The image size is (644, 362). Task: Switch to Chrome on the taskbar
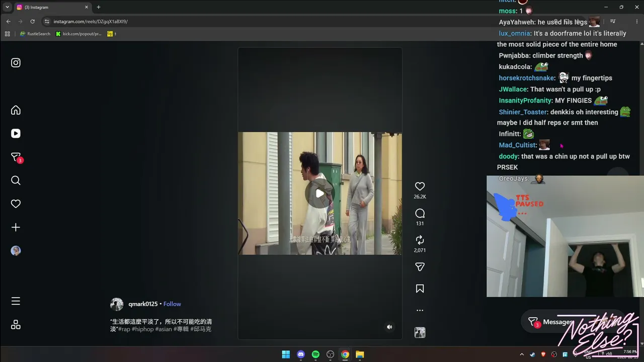345,354
